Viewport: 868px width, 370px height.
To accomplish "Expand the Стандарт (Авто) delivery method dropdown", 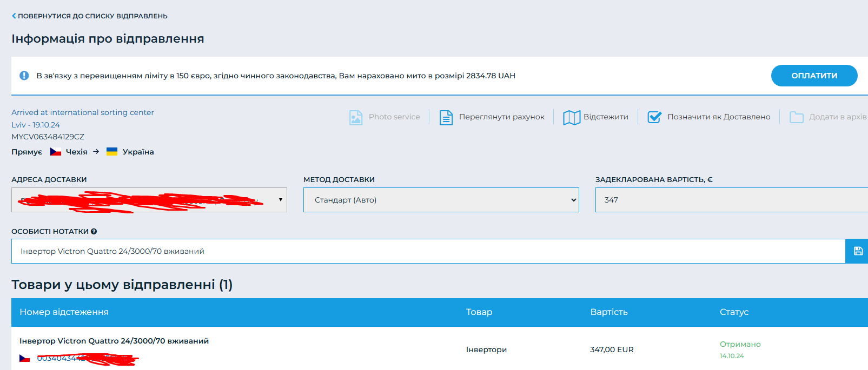I will (x=441, y=200).
